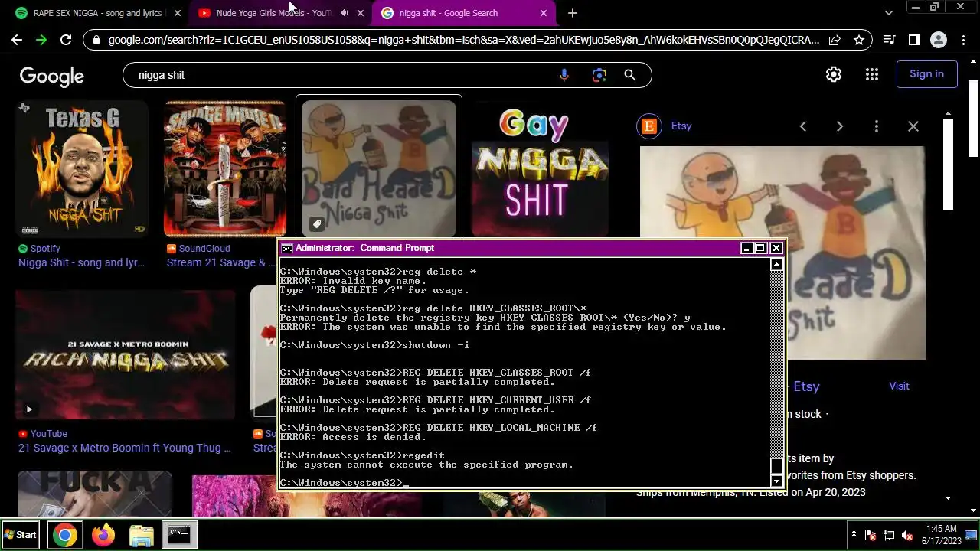Click the Google logo

pyautogui.click(x=52, y=76)
